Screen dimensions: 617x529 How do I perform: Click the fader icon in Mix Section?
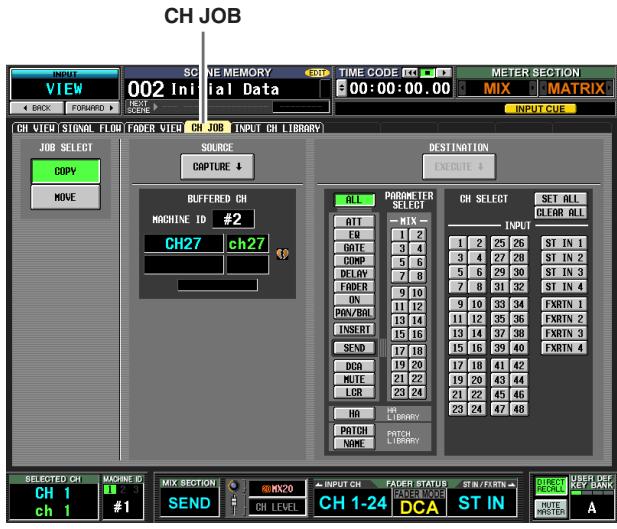pyautogui.click(x=234, y=505)
